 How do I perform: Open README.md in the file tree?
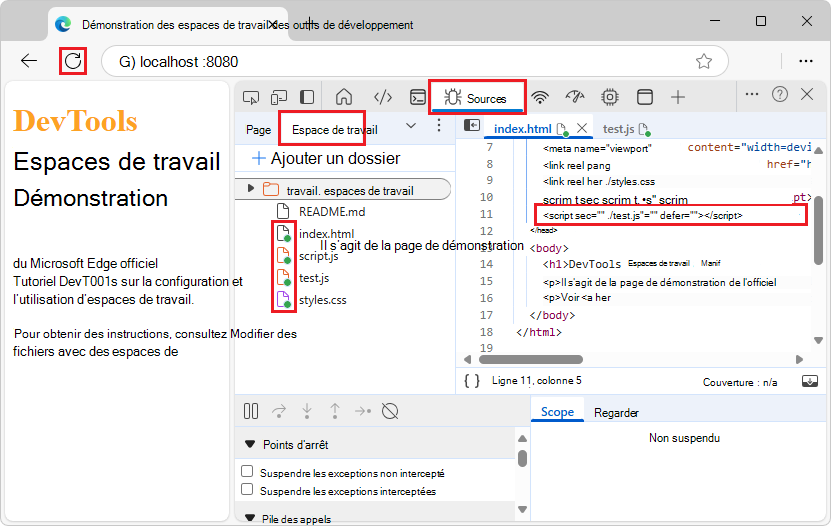332,212
